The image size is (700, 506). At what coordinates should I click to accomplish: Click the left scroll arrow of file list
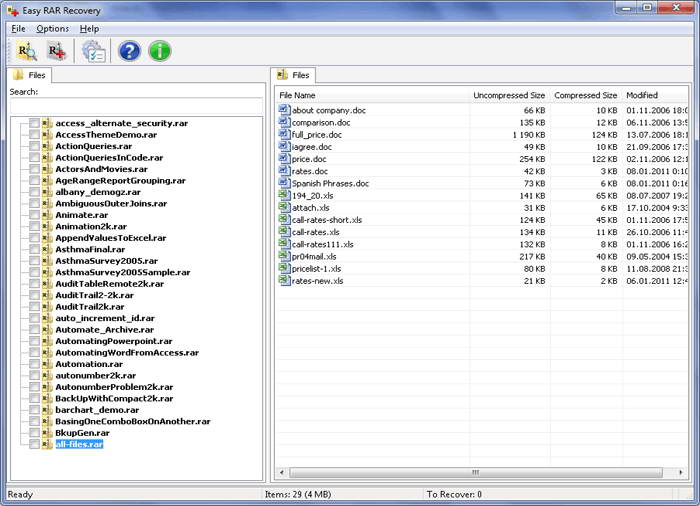point(281,472)
